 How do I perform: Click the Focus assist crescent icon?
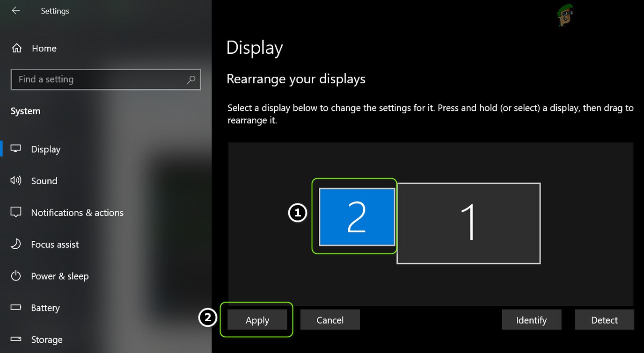click(x=16, y=244)
